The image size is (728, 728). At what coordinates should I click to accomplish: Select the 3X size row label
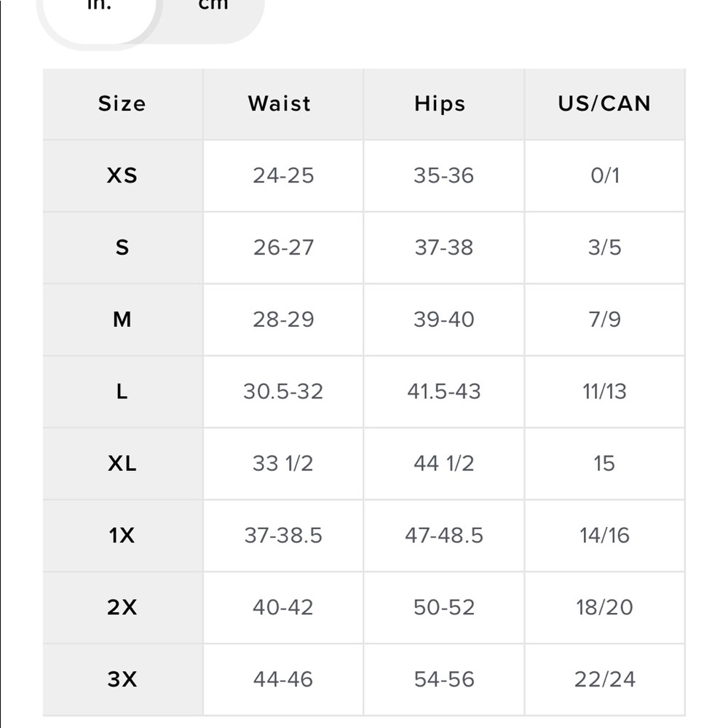pos(122,679)
